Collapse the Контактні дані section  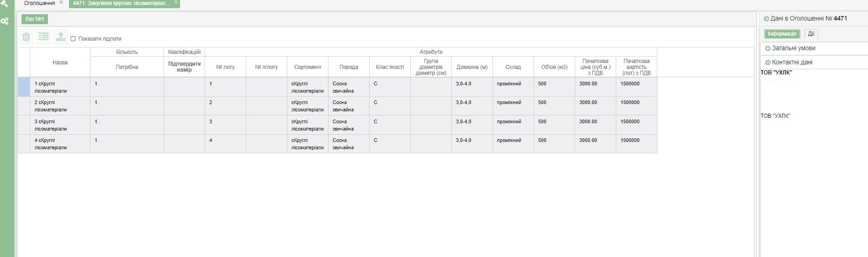coord(767,63)
